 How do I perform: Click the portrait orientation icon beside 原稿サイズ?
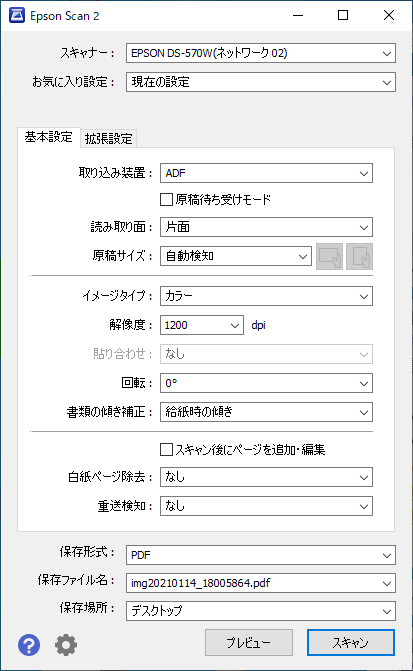[x=360, y=256]
